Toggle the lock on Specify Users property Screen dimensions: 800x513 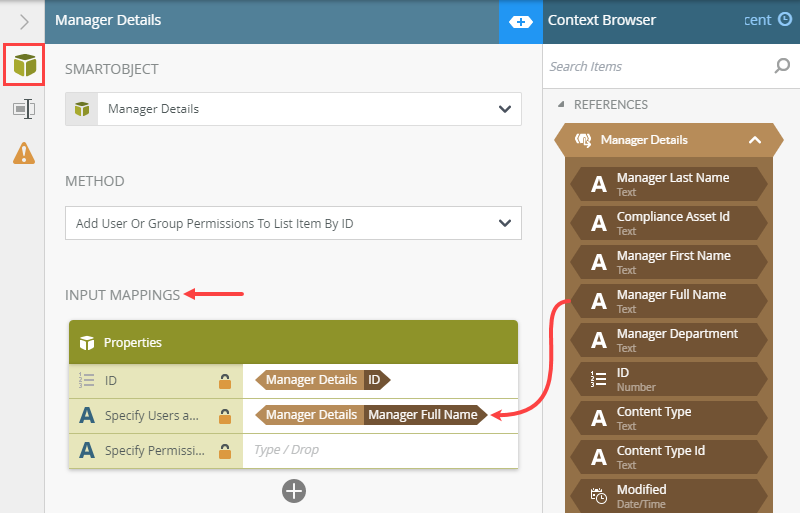point(226,416)
